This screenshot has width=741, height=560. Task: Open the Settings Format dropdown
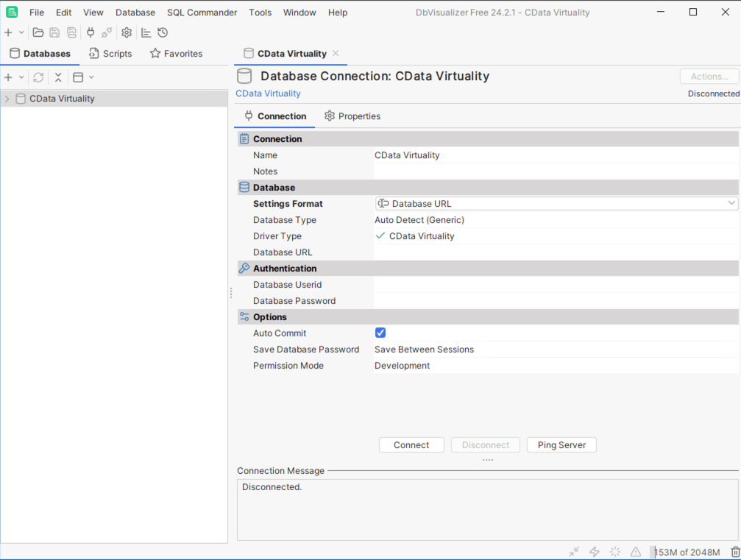pos(556,204)
